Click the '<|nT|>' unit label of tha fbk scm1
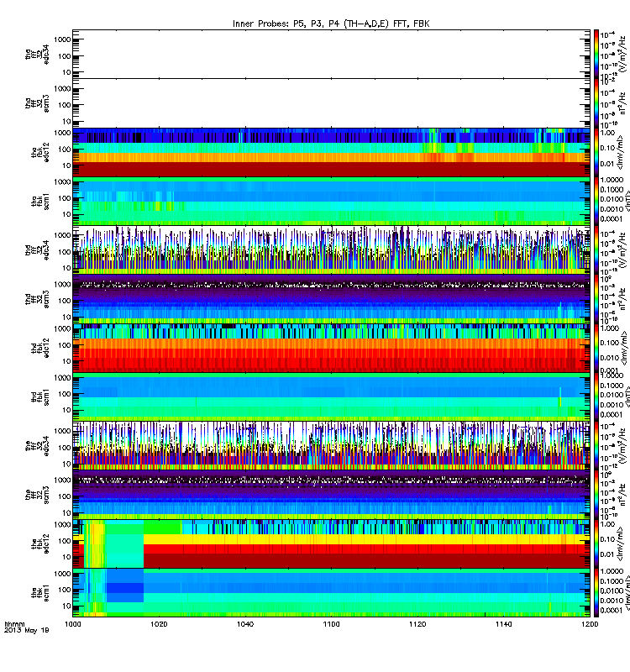This screenshot has width=630, height=672. point(627,201)
